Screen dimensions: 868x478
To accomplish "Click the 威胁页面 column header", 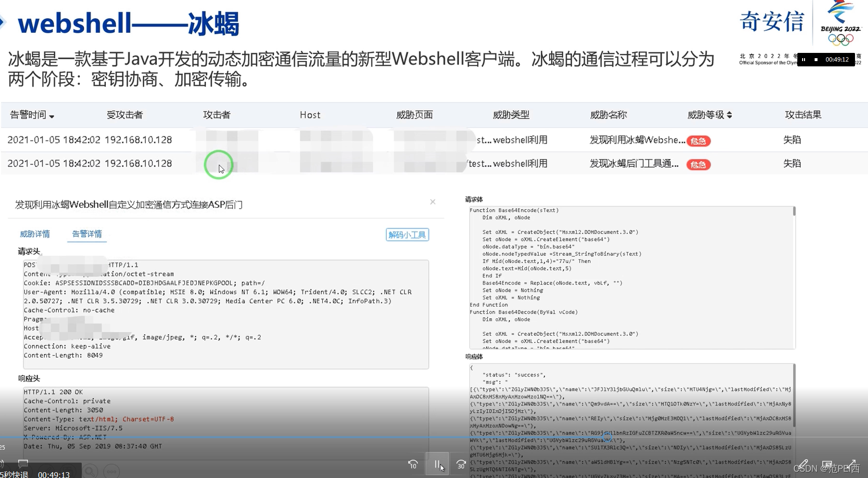I will click(x=415, y=115).
